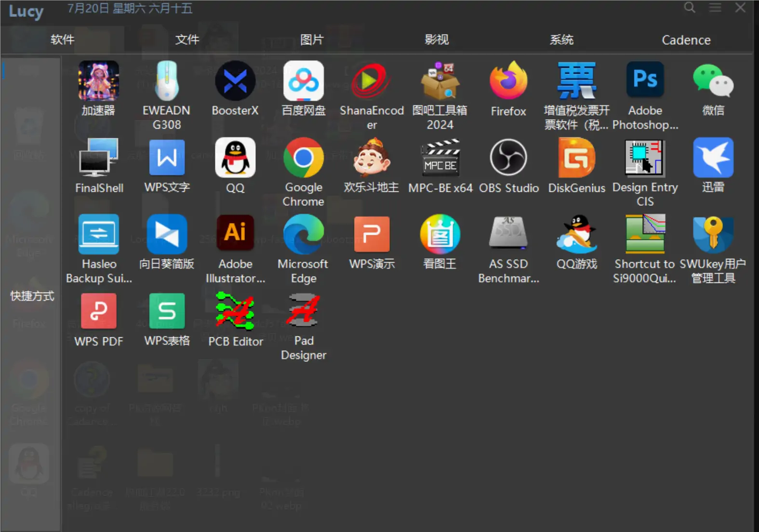
Task: Launch EWEADN G308 mouse software
Action: [x=167, y=80]
